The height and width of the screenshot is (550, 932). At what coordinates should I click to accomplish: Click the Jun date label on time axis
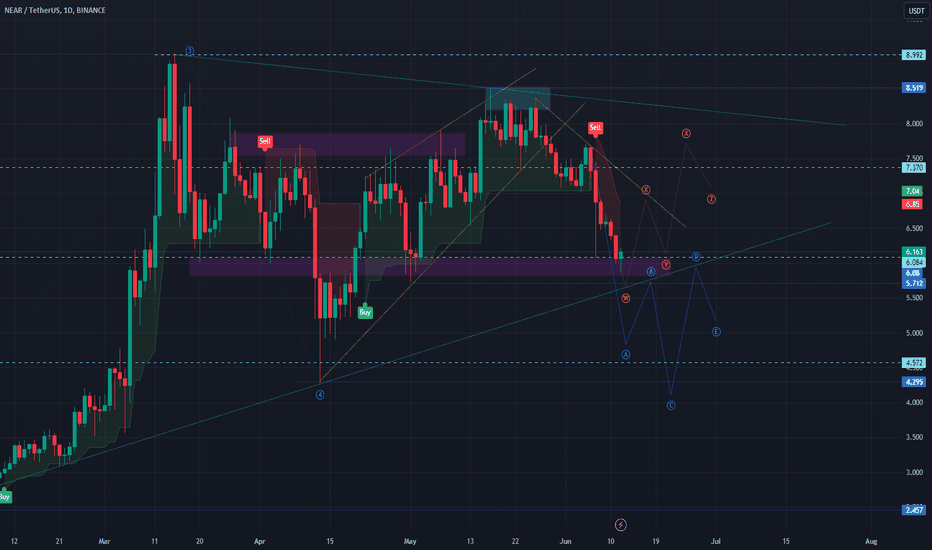point(565,542)
